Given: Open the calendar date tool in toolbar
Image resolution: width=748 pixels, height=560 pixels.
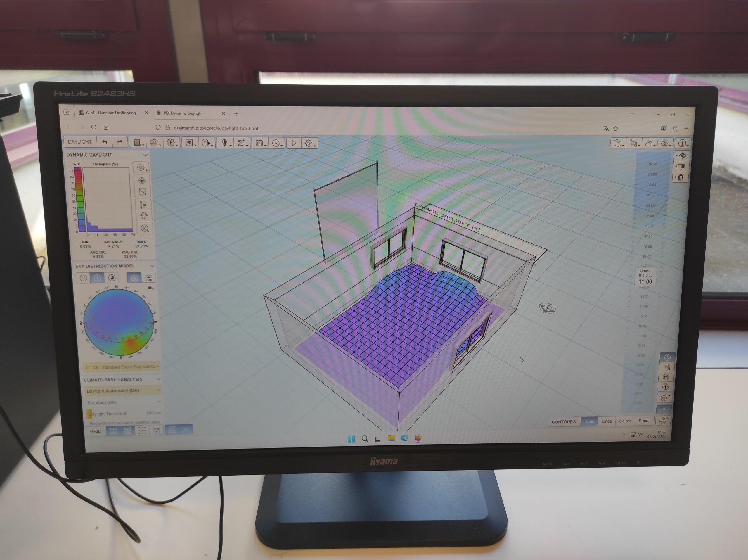Looking at the screenshot, I should coord(260,144).
